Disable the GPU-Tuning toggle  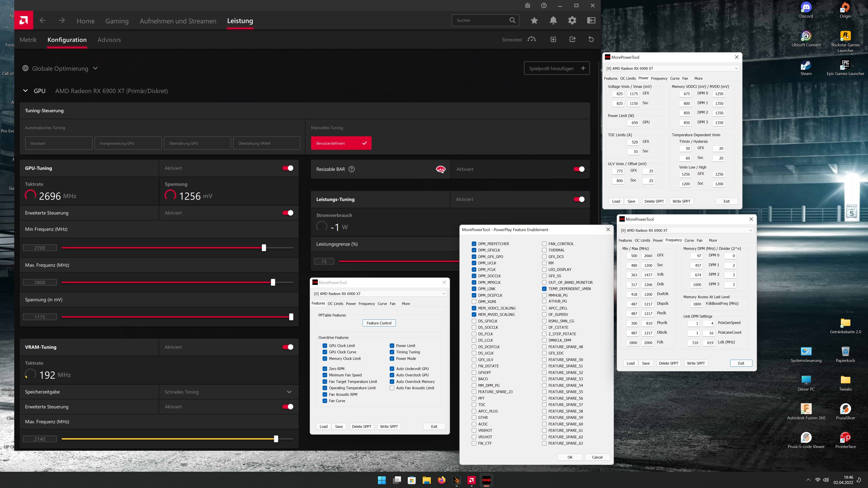pos(288,168)
